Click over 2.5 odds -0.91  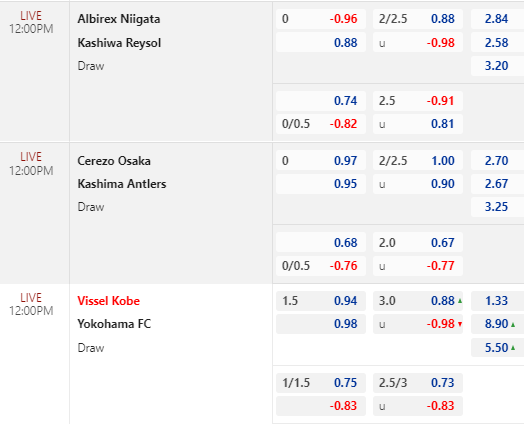(440, 101)
